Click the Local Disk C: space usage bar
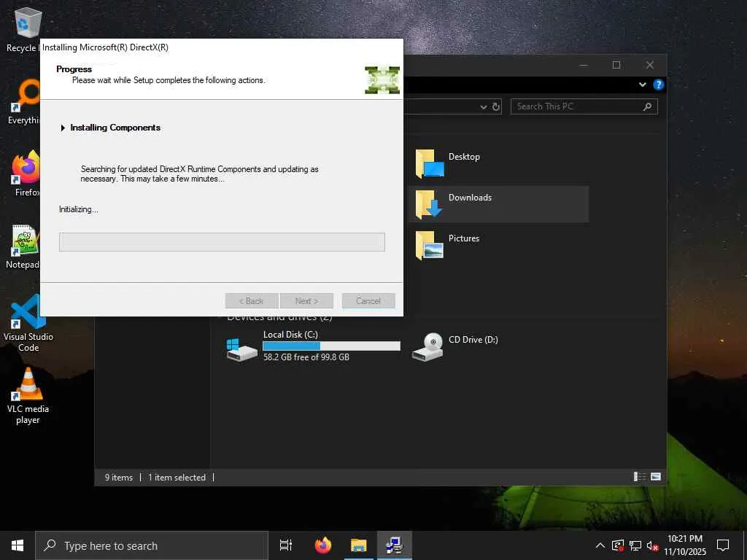 pos(332,346)
